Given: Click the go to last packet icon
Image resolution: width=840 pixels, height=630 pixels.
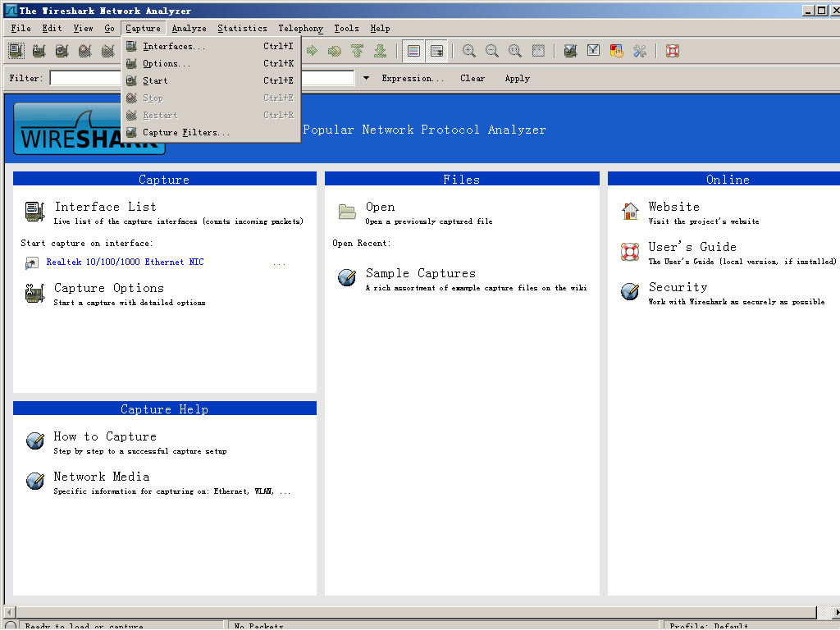Looking at the screenshot, I should pos(381,51).
